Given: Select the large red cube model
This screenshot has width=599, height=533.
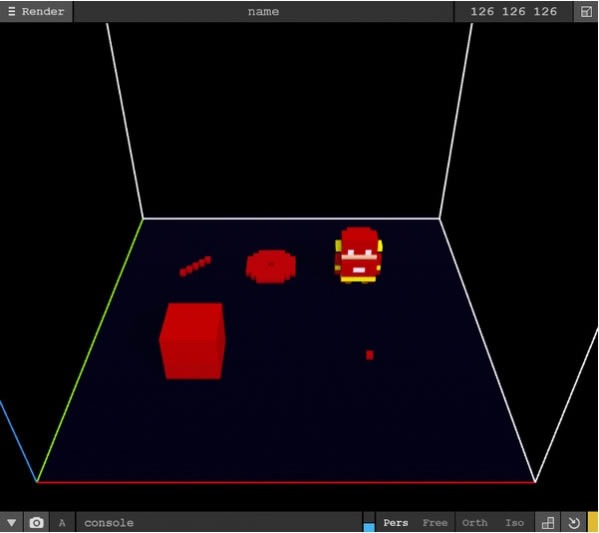Looking at the screenshot, I should click(x=193, y=340).
